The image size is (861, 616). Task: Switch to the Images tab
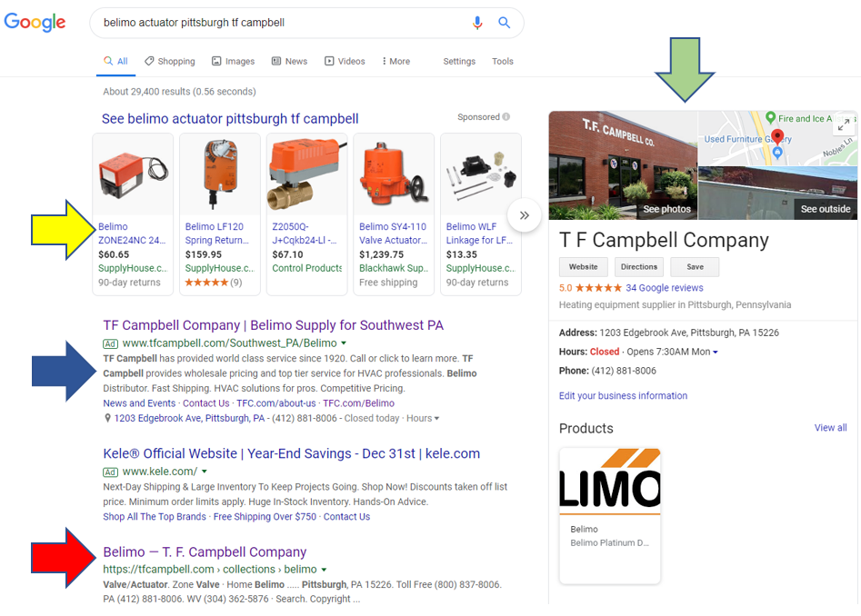234,62
